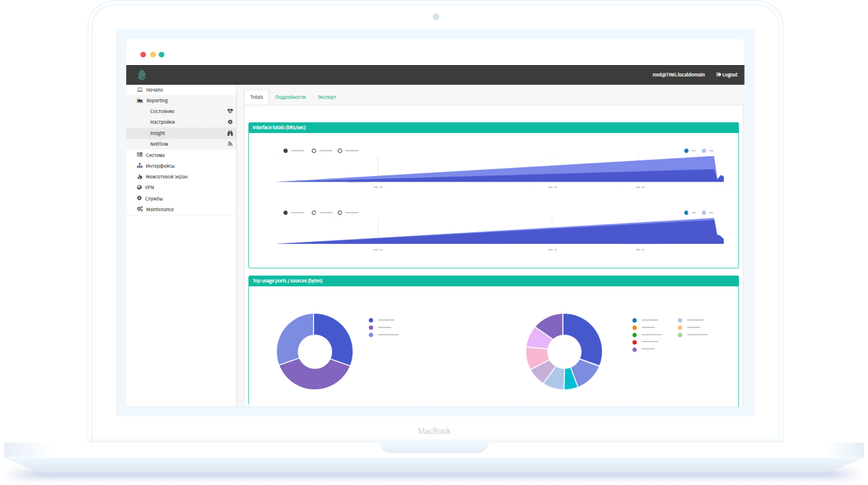Click the lower interface totals area chart
The width and height of the screenshot is (868, 485).
point(500,232)
